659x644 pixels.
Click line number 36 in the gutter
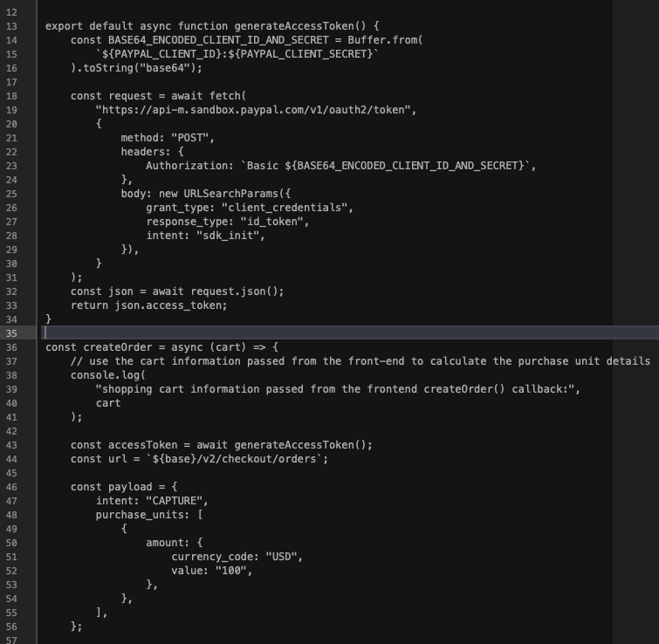tap(11, 347)
